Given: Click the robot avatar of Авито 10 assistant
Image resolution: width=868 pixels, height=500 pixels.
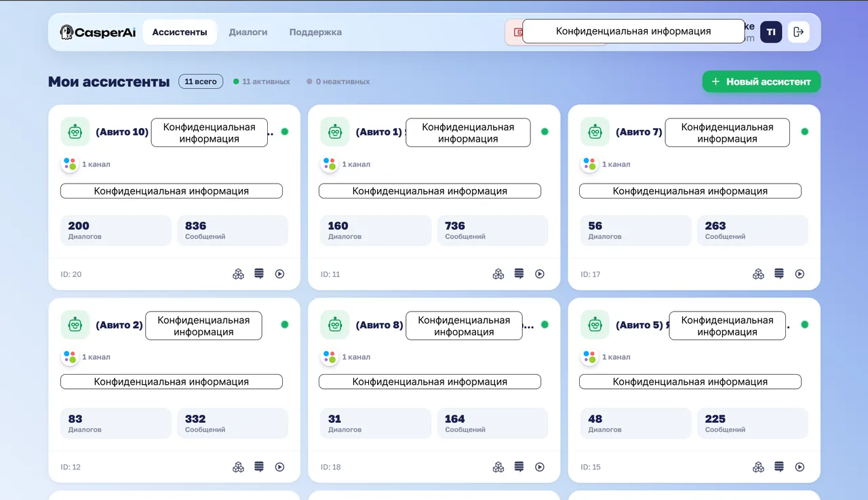Looking at the screenshot, I should click(x=75, y=131).
